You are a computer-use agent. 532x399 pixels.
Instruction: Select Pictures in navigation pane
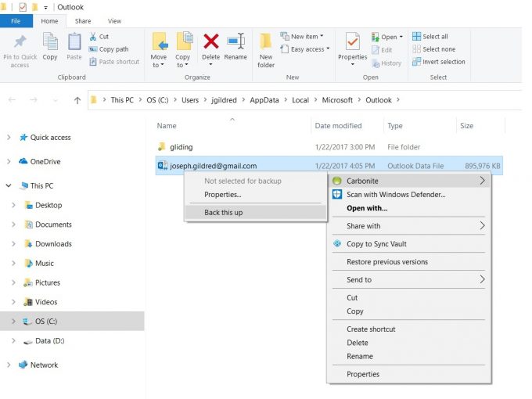pyautogui.click(x=48, y=282)
